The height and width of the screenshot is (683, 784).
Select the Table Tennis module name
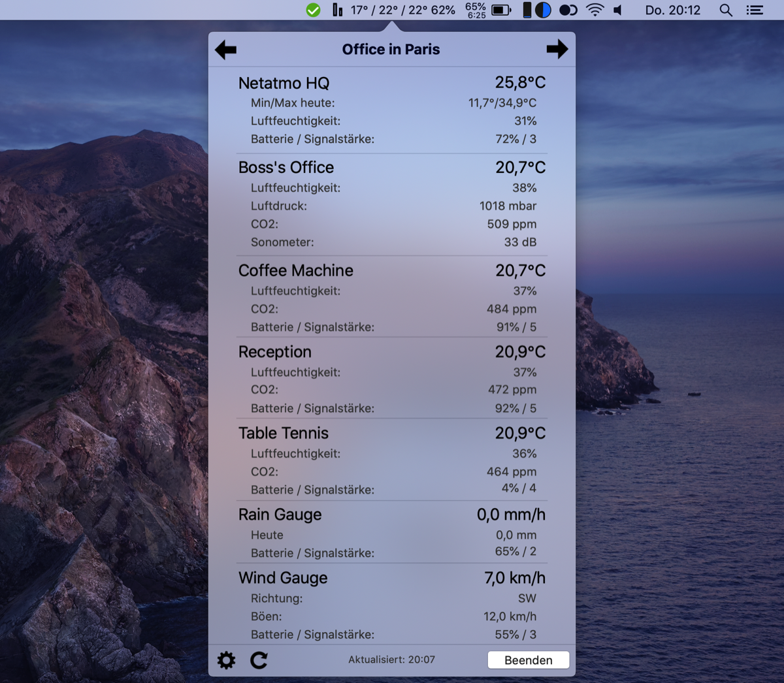[x=284, y=433]
